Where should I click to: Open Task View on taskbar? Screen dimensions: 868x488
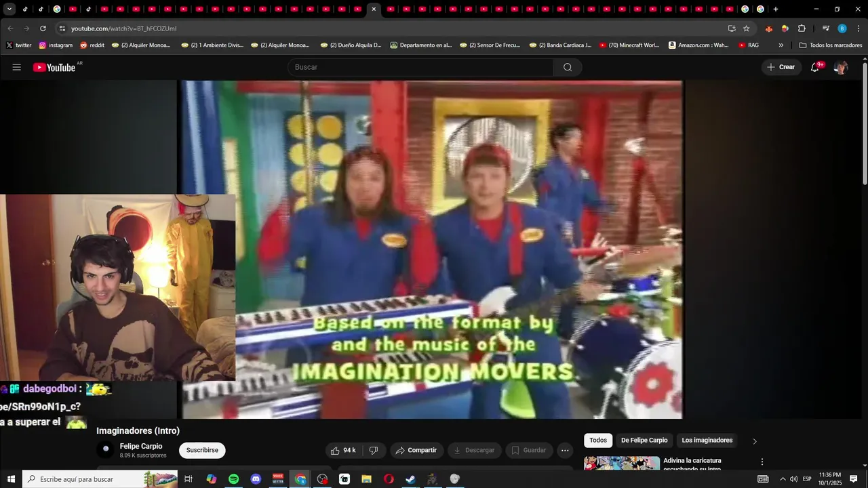pos(189,479)
